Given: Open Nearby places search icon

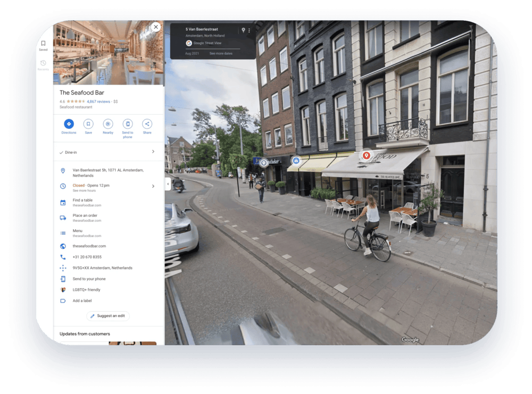Looking at the screenshot, I should pos(108,124).
